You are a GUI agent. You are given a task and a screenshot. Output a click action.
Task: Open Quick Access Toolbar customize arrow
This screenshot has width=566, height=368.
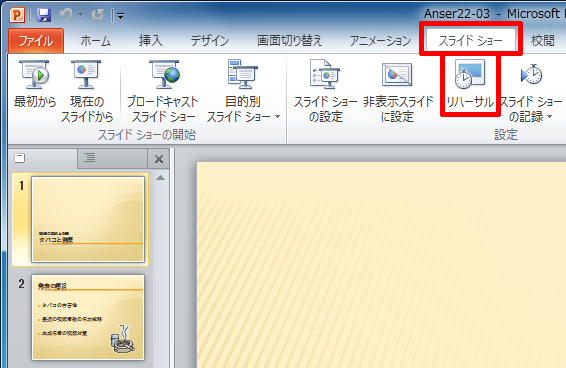pyautogui.click(x=121, y=16)
